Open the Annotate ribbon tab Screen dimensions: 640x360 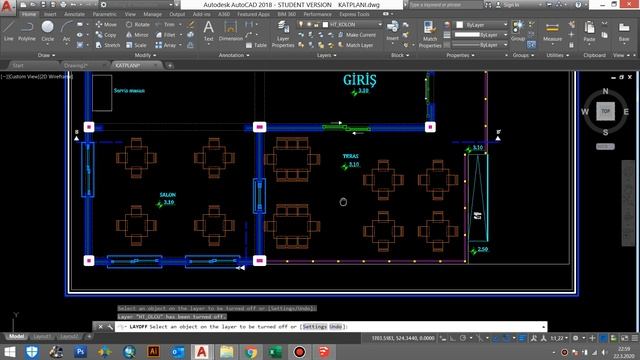click(x=75, y=14)
